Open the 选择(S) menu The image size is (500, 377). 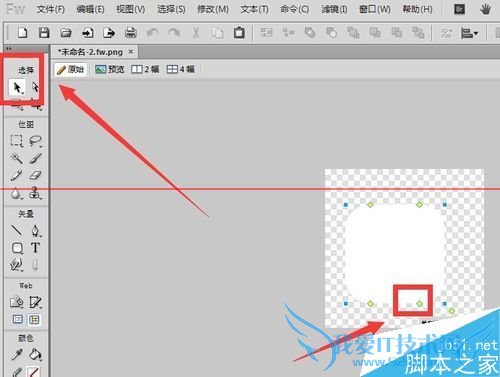171,9
